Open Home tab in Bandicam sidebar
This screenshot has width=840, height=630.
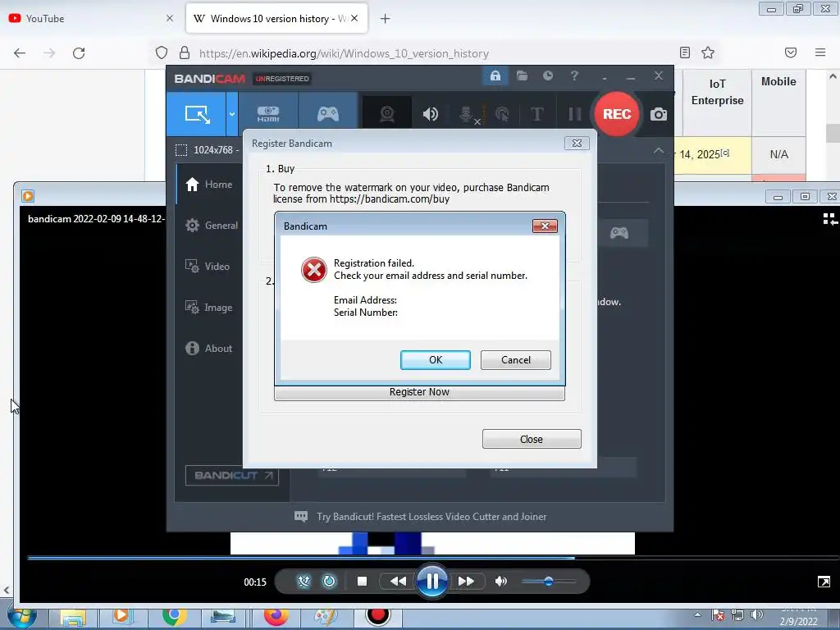click(x=209, y=185)
